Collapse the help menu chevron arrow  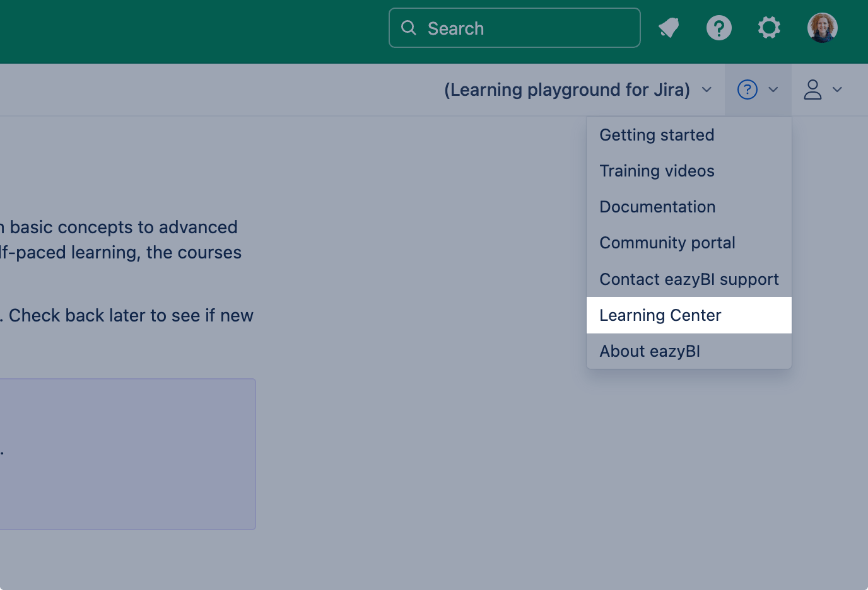click(x=773, y=90)
